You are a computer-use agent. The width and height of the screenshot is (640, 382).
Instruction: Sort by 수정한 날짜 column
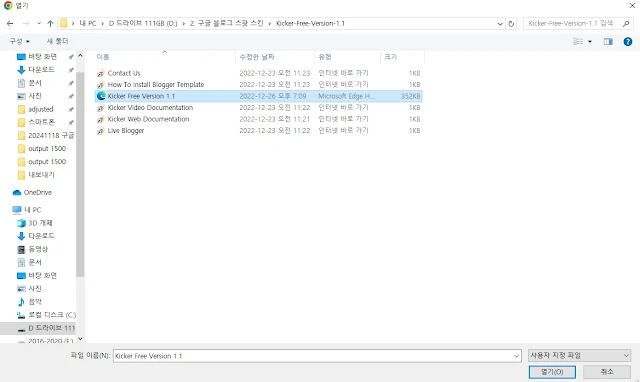pos(275,57)
